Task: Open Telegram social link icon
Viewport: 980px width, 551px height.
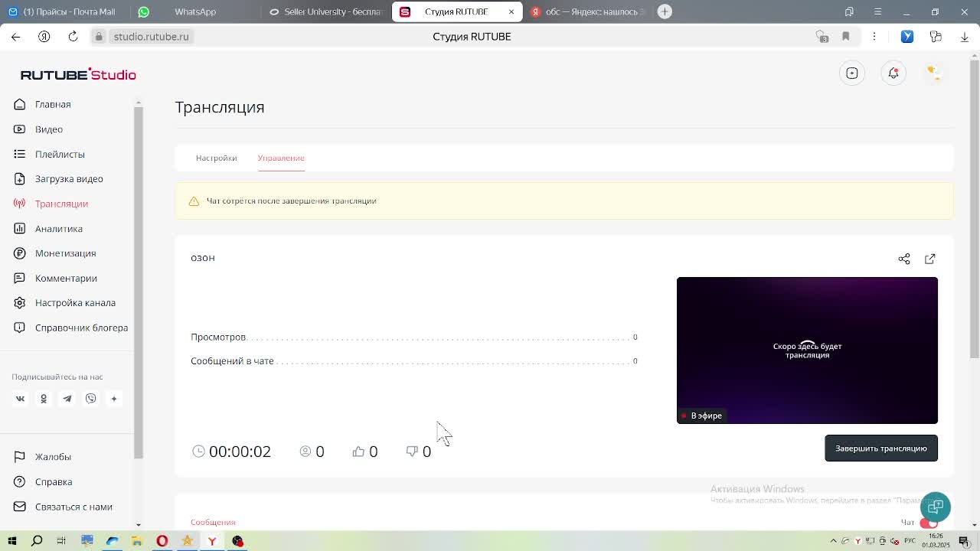Action: point(67,399)
